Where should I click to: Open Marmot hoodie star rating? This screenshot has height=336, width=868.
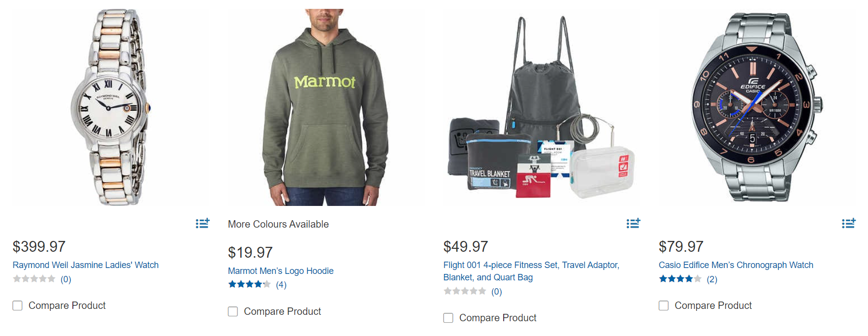[x=257, y=284]
